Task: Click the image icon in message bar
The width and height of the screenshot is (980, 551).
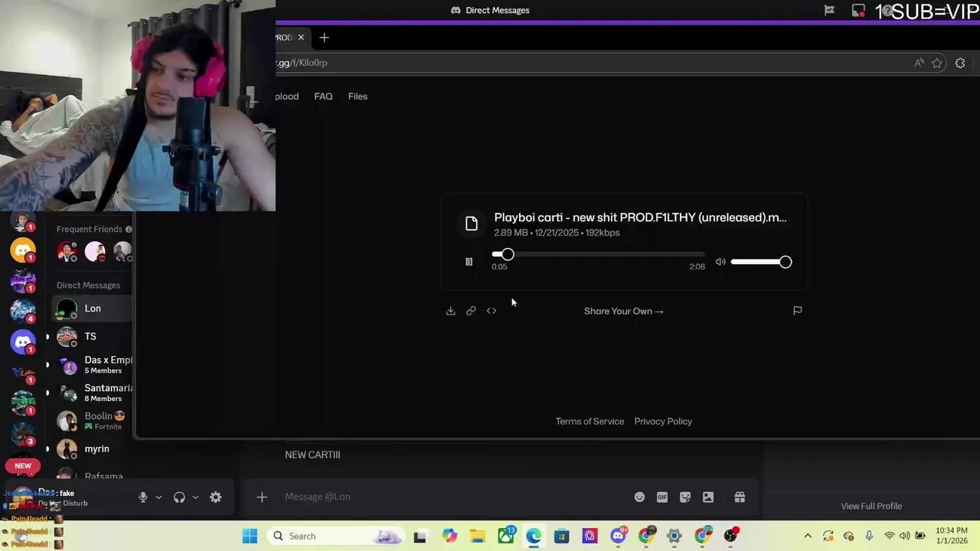Action: pos(708,497)
